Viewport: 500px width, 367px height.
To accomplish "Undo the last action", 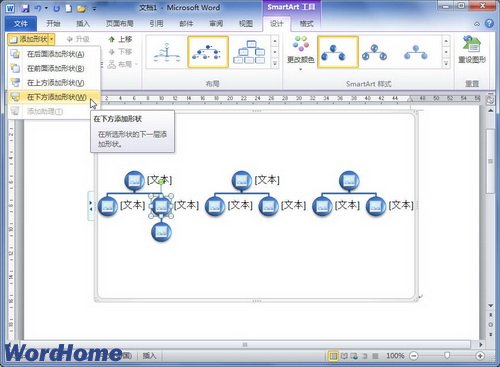I will click(38, 8).
